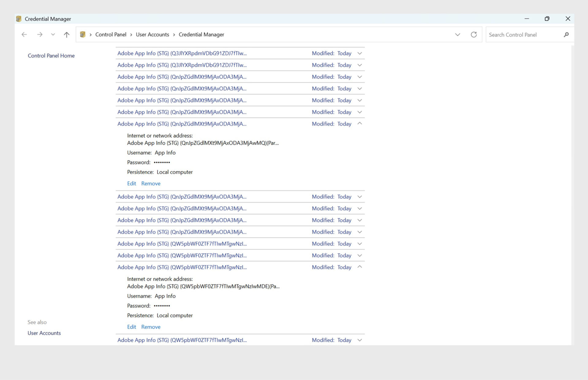Remove the QW5pbWF0ZTF7fTIwMTgwNzIwMDE credential
Screen dimensions: 588x380
151,327
